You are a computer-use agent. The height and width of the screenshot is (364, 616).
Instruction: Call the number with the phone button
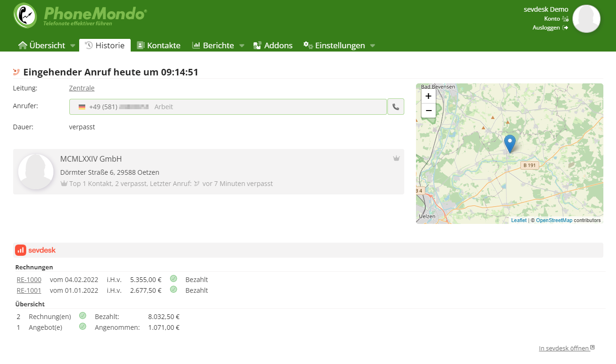click(x=396, y=107)
